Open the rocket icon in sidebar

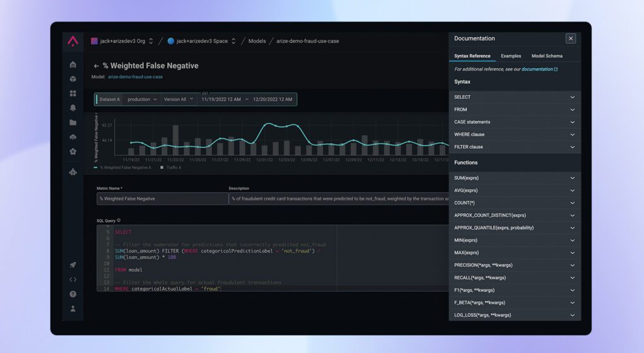tap(73, 265)
